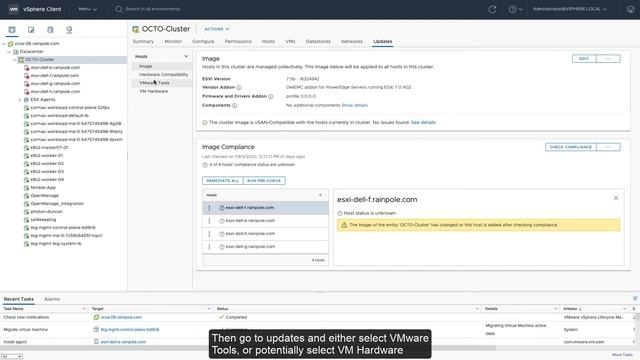Collapse the Recent Tasks panel chevron
Image resolution: width=640 pixels, height=360 pixels.
tap(635, 298)
